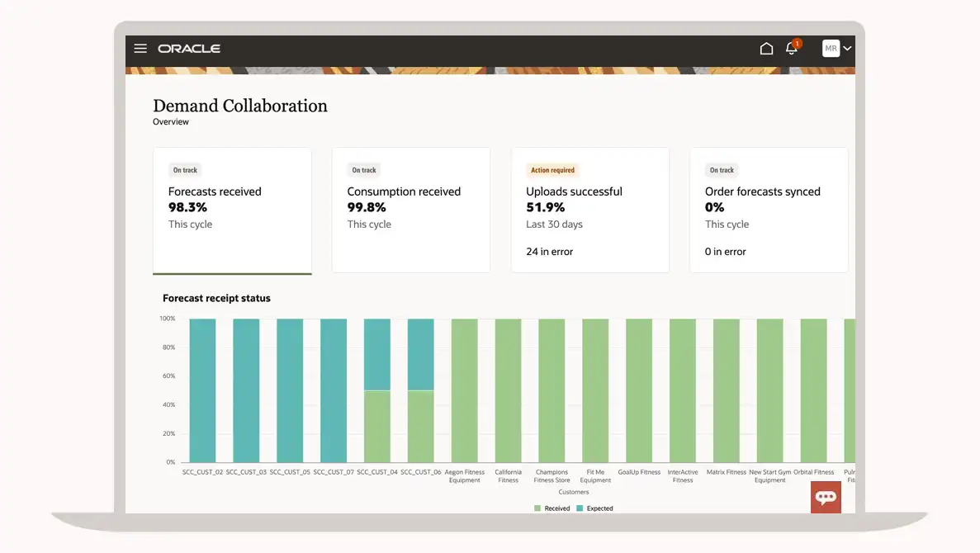Click the Orbital Fitness bar
The height and width of the screenshot is (553, 980).
[x=813, y=390]
